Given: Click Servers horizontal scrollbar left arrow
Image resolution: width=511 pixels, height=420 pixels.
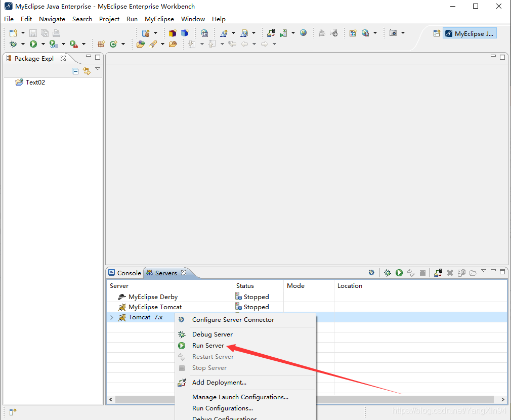Looking at the screenshot, I should [x=111, y=399].
